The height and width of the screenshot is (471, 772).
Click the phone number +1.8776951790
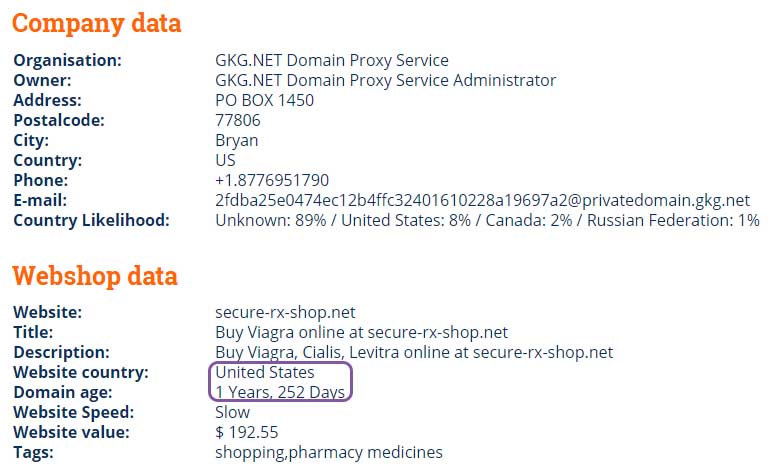coord(272,180)
